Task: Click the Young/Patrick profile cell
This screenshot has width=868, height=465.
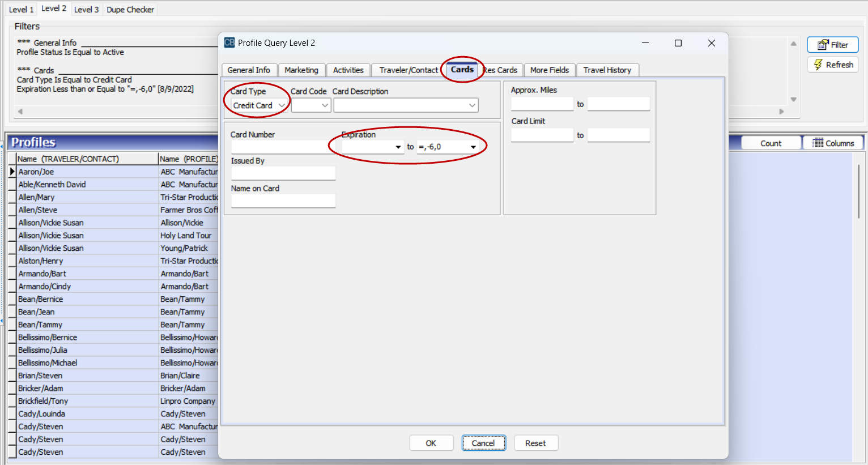Action: coord(188,248)
